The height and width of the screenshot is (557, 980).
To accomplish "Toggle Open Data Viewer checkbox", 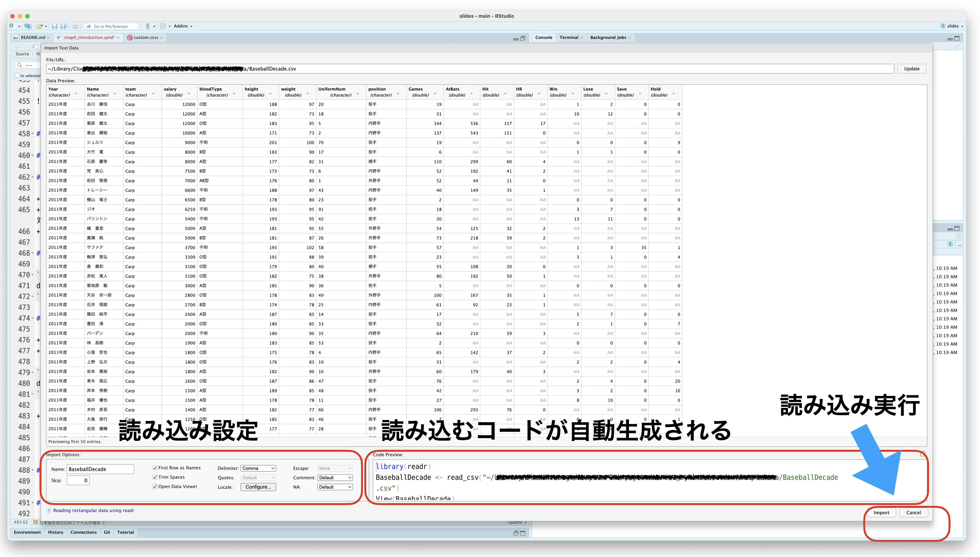I will (x=155, y=487).
